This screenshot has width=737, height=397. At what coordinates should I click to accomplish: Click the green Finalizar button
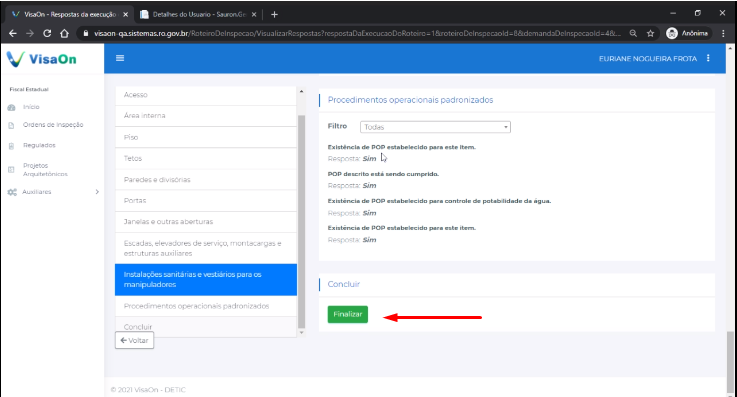[x=348, y=314]
